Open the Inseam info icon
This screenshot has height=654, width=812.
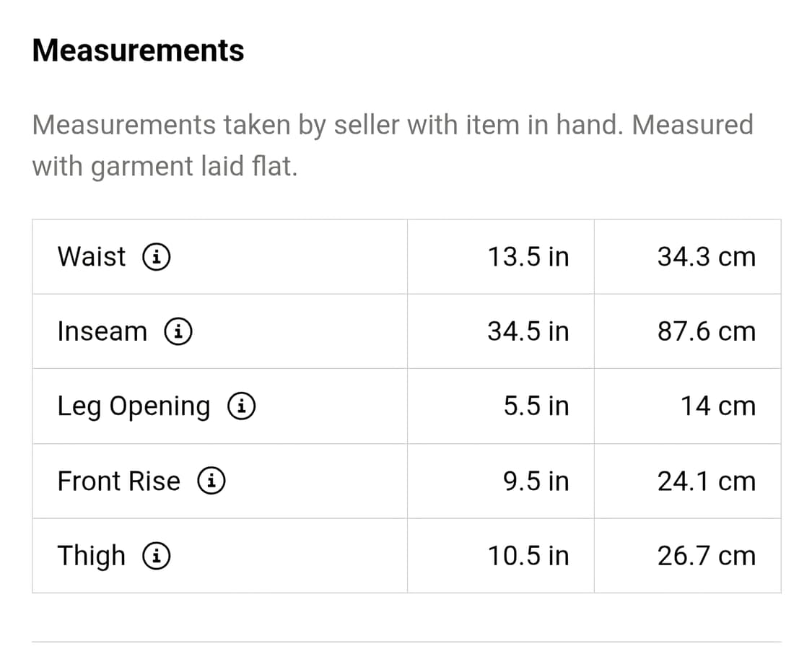[178, 331]
